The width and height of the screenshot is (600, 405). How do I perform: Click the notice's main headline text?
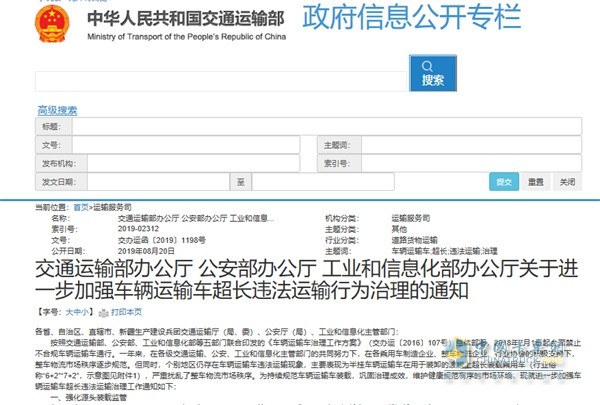[x=306, y=280]
